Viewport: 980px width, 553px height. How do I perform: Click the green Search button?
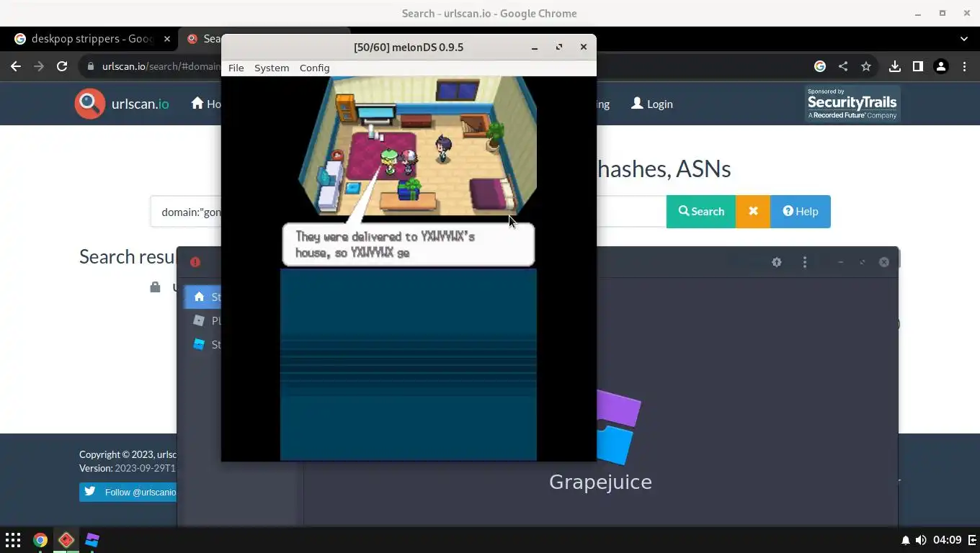700,211
